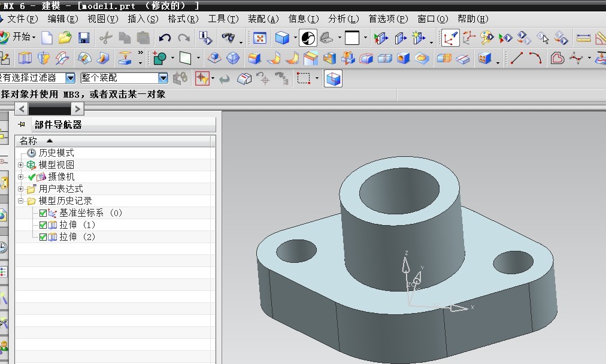606x364 pixels.
Task: Click the Datum Plane icon
Action: 185,58
